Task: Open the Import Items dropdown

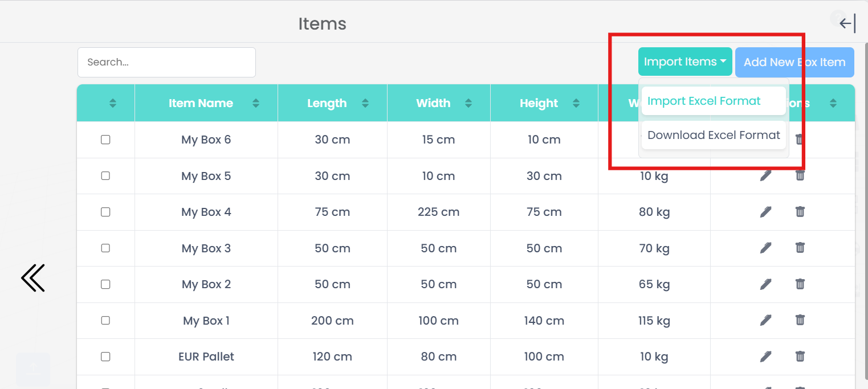Action: [x=684, y=62]
